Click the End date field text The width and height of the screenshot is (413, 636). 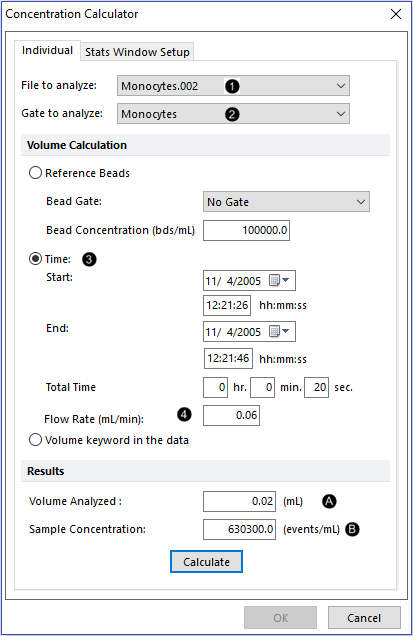tap(233, 332)
